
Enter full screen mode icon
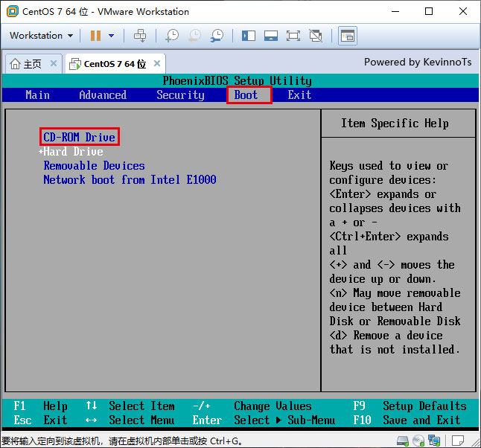click(293, 36)
